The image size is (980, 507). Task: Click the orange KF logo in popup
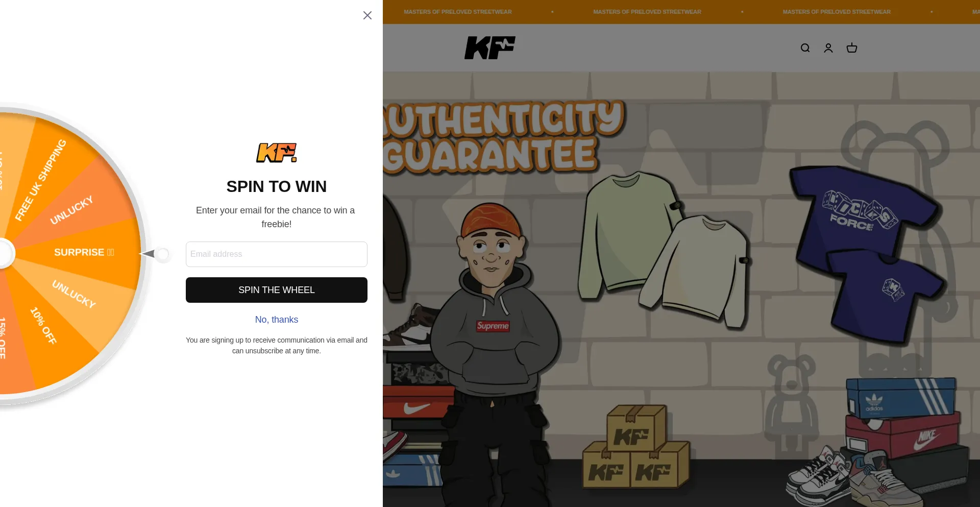click(277, 153)
